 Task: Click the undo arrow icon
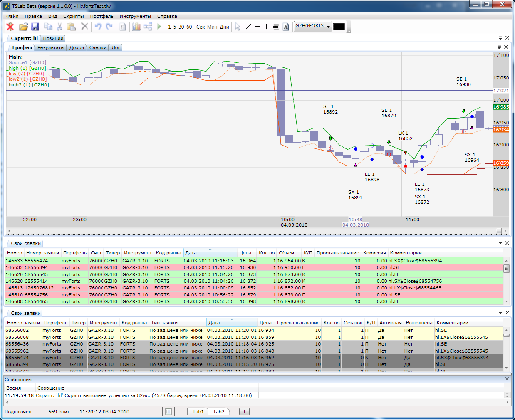pos(98,27)
